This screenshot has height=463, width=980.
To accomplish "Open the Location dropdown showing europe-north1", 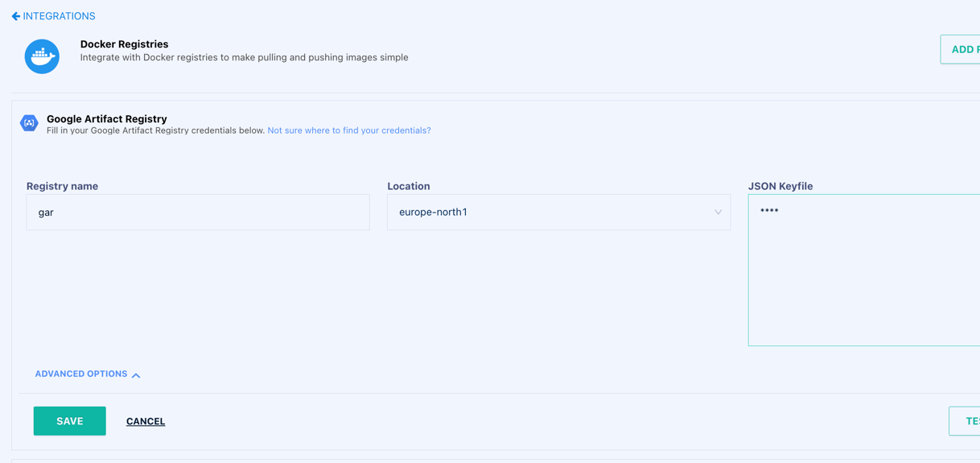I will click(x=558, y=213).
